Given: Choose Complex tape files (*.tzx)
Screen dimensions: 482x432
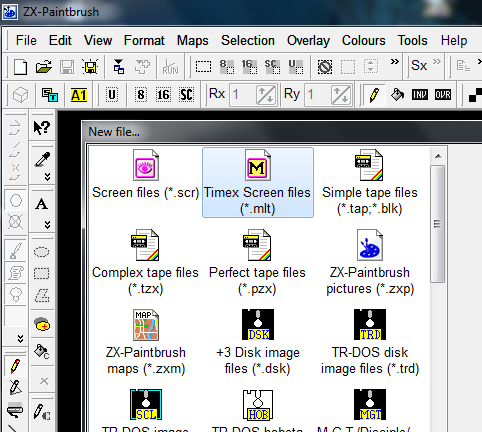Looking at the screenshot, I should (146, 262).
